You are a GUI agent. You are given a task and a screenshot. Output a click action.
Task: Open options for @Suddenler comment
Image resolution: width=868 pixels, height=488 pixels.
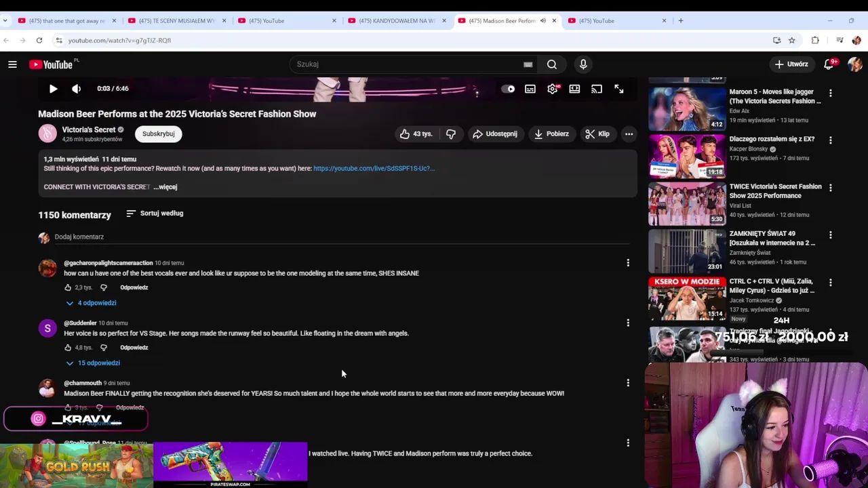(x=628, y=323)
